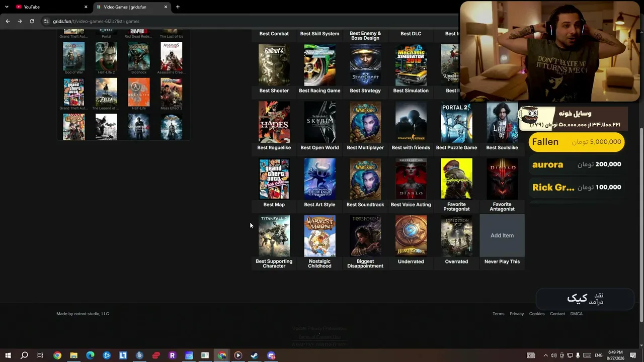Viewport: 644px width, 362px height.
Task: Add an item to Never Play This
Action: pos(502,236)
